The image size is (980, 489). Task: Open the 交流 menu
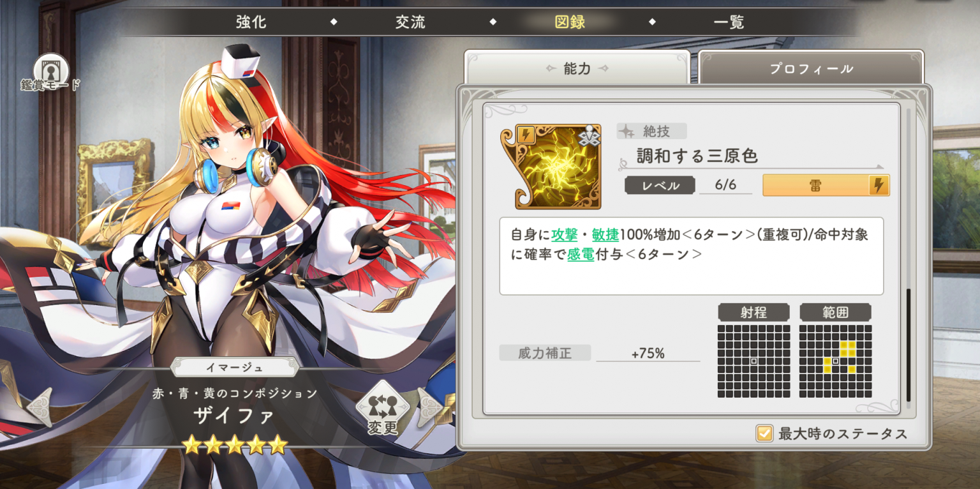pos(410,22)
